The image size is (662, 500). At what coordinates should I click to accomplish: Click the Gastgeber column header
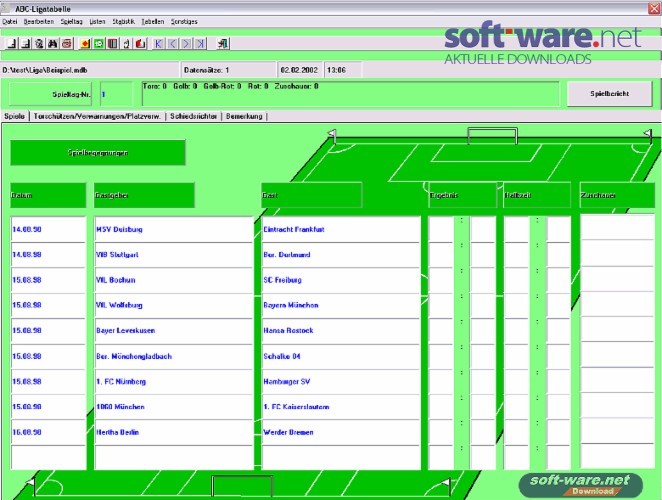144,195
